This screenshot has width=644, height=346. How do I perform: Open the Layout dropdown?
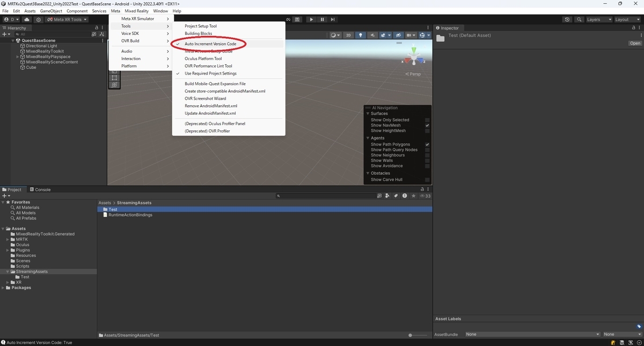point(627,19)
